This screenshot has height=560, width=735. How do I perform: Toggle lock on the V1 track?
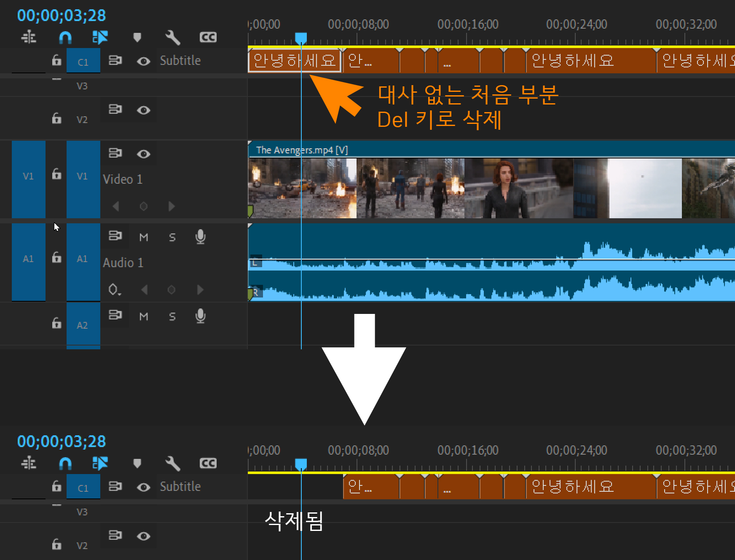(x=56, y=174)
